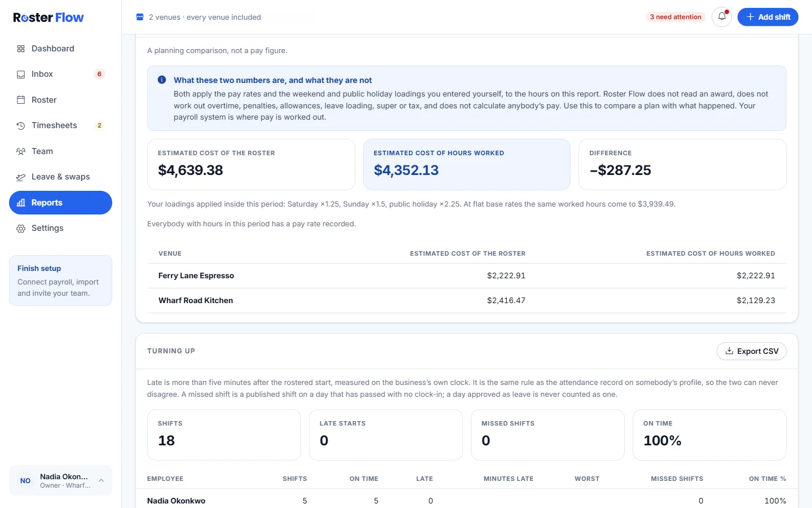Click the Add shift button
Screen dimensions: 812x508
click(x=768, y=17)
